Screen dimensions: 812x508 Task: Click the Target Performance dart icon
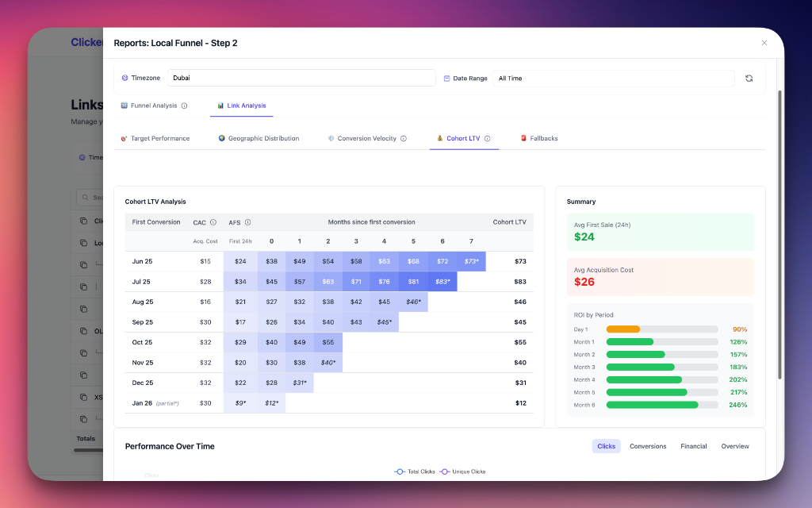(124, 138)
